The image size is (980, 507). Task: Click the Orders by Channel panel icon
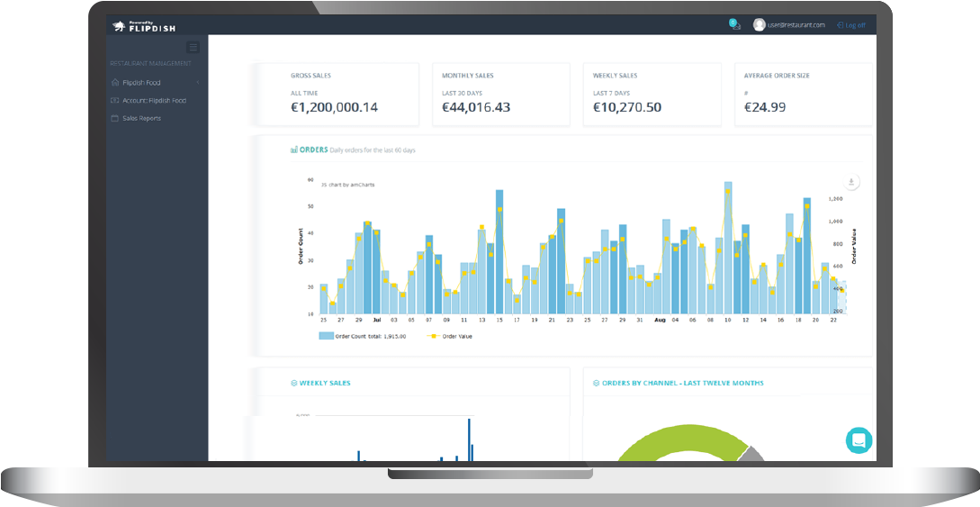coord(597,383)
